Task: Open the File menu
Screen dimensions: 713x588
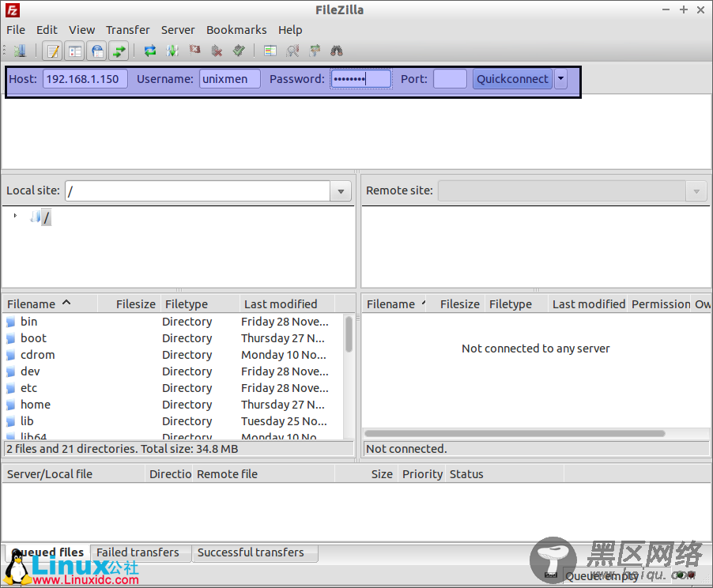Action: tap(16, 30)
